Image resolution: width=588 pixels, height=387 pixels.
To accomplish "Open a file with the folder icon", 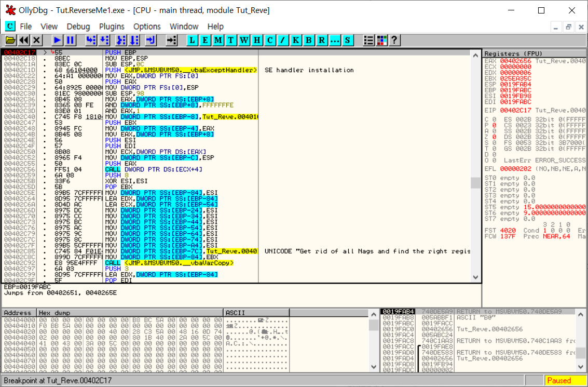I will pos(10,40).
